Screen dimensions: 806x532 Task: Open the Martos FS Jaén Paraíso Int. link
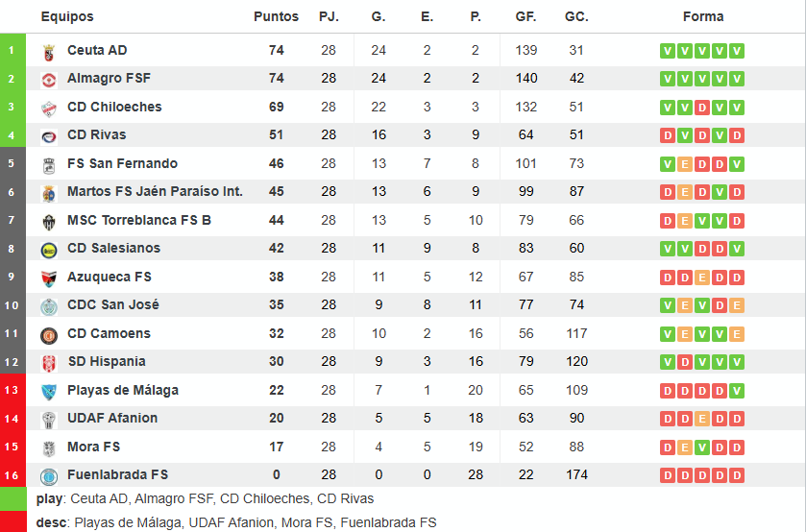point(155,192)
